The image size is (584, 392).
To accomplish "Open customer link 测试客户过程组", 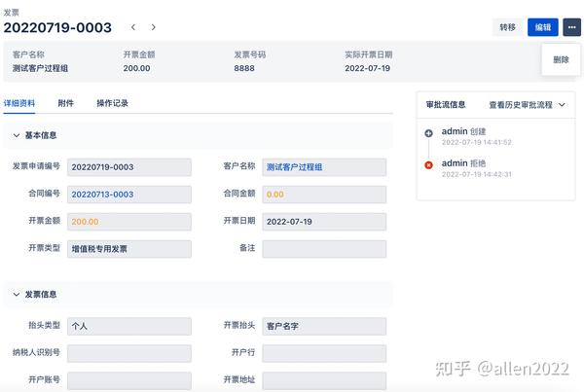I will point(294,167).
